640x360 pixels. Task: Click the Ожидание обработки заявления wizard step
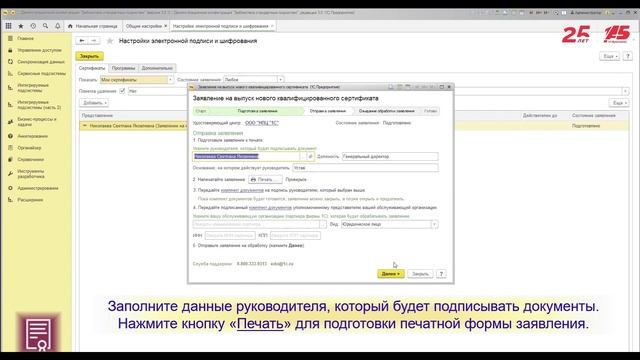(387, 111)
